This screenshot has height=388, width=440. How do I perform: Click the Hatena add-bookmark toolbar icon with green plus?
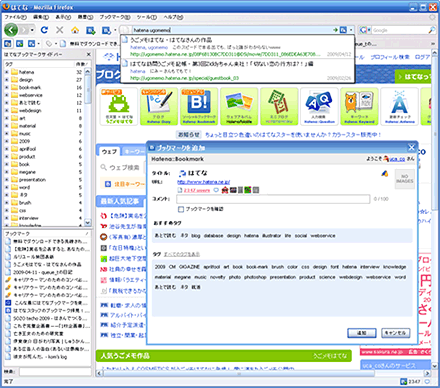click(91, 30)
